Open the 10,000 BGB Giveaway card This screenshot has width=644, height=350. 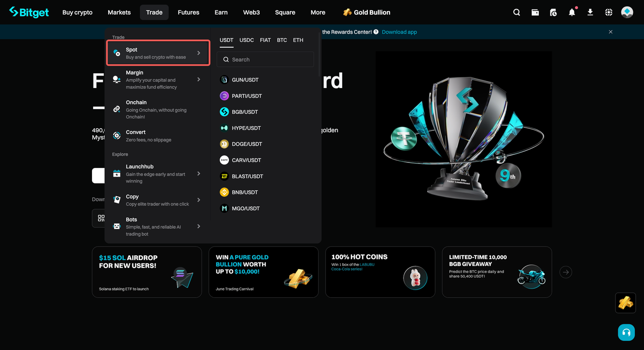pyautogui.click(x=497, y=272)
